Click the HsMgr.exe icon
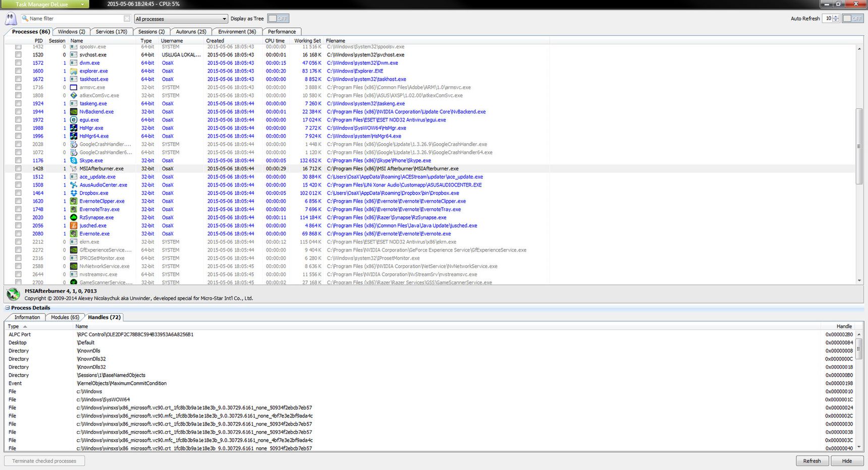Image resolution: width=868 pixels, height=470 pixels. [74, 128]
